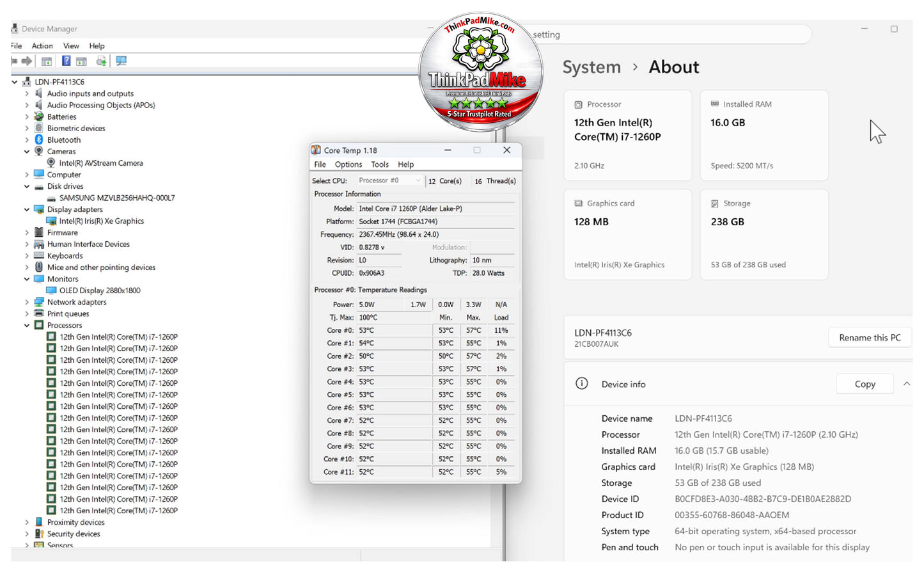The width and height of the screenshot is (924, 581).
Task: Click Scan for hardware changes monitor icon
Action: [x=121, y=61]
